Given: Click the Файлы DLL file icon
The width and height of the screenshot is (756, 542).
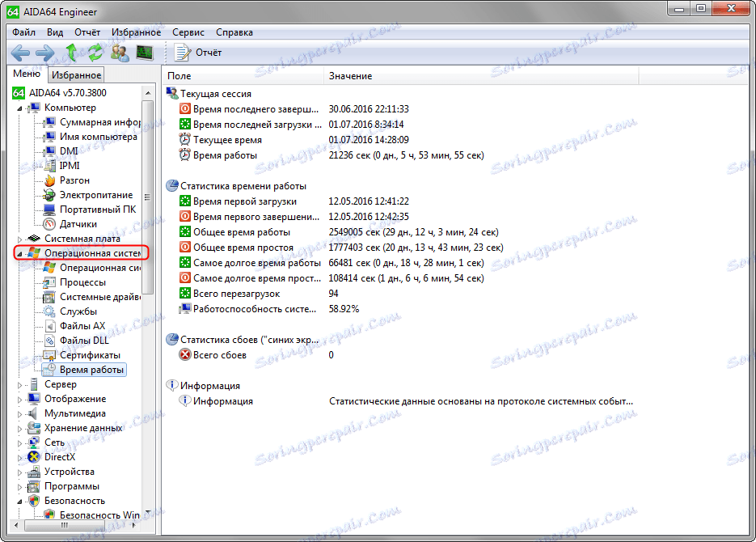Looking at the screenshot, I should (x=50, y=341).
